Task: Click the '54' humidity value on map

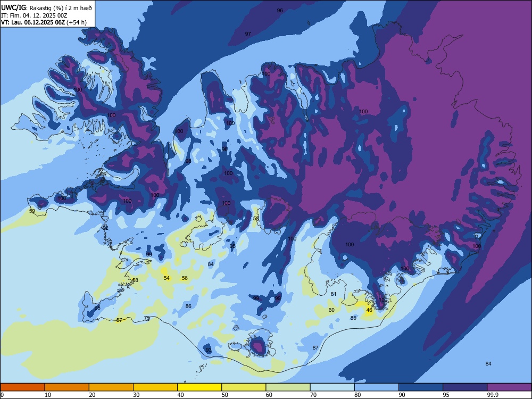Action: tap(167, 278)
